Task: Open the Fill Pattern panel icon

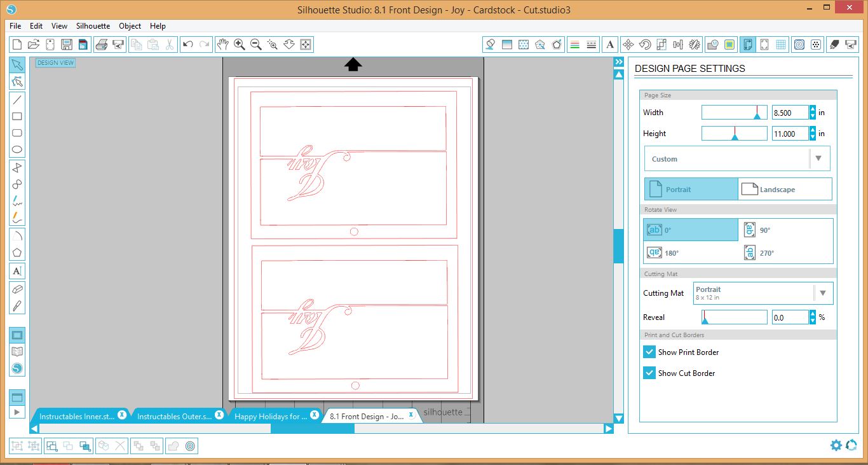Action: [523, 45]
